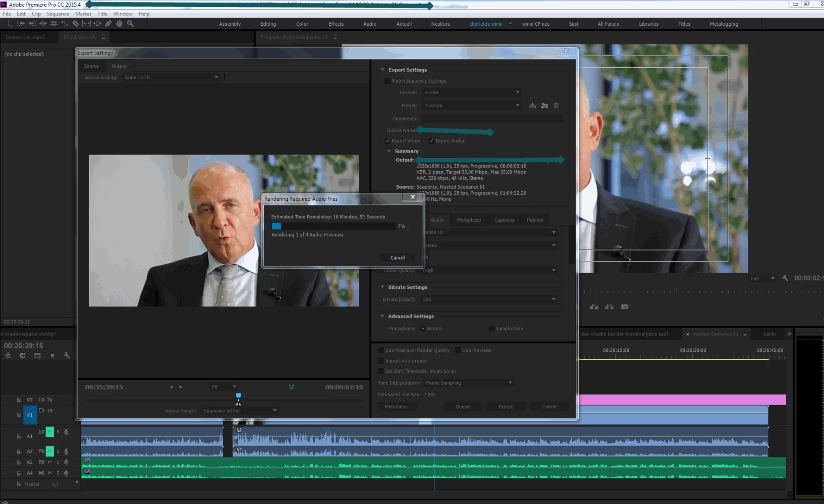Open the Audio Quality High dropdown
The image size is (824, 504).
[x=489, y=270]
